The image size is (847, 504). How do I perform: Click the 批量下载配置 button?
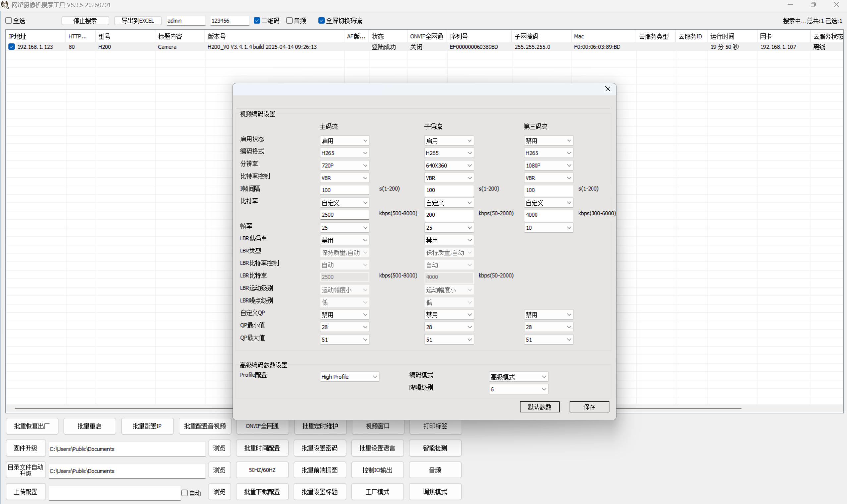click(262, 492)
